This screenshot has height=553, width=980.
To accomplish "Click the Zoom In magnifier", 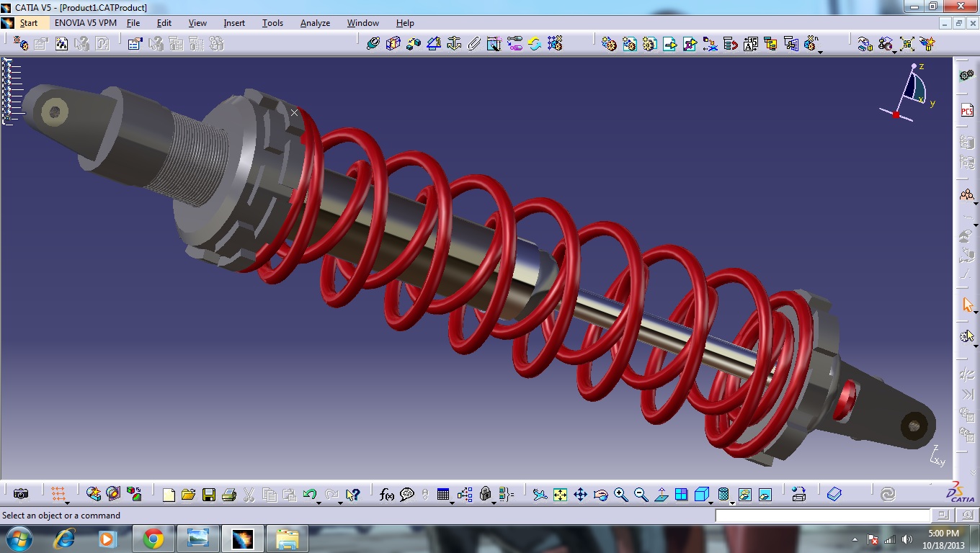I will click(x=620, y=495).
